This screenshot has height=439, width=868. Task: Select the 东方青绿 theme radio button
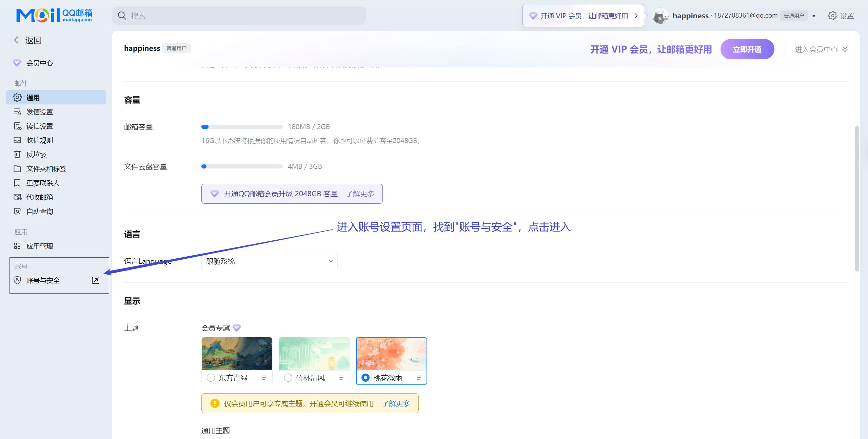pyautogui.click(x=211, y=378)
